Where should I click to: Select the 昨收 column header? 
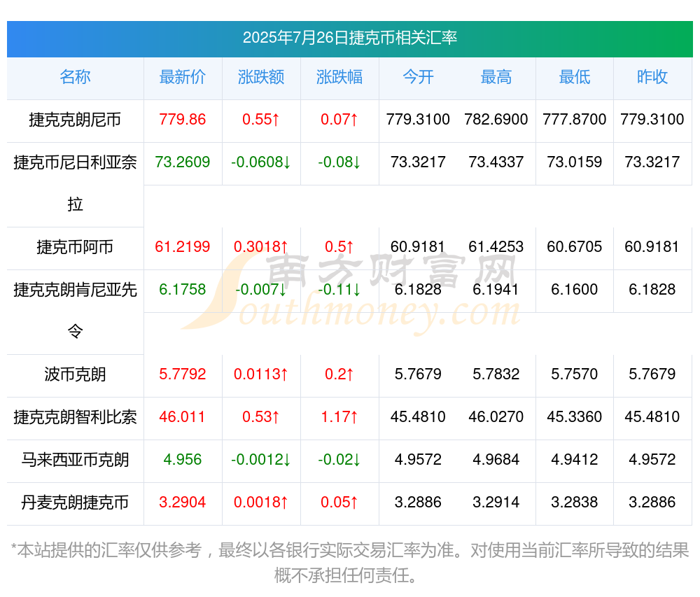tap(652, 77)
